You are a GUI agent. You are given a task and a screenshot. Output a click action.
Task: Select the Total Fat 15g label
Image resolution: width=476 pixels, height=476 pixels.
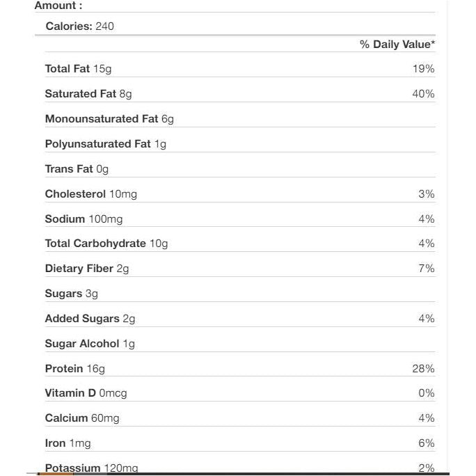pyautogui.click(x=78, y=69)
